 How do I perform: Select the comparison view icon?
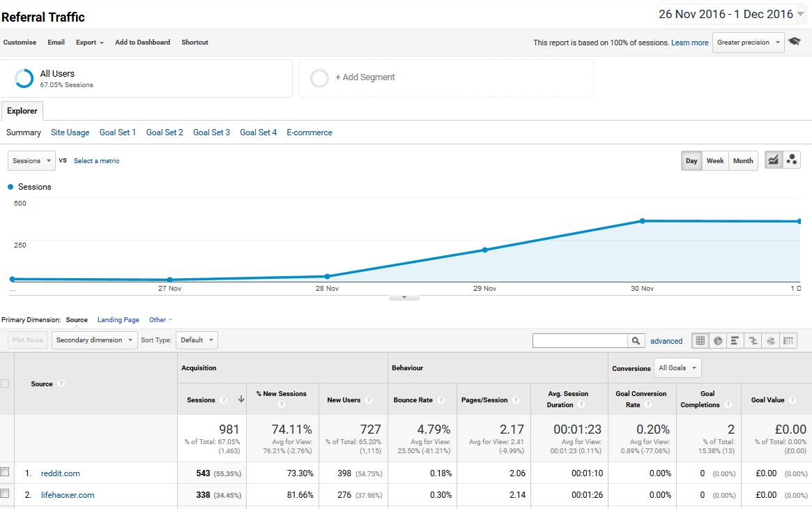click(753, 341)
